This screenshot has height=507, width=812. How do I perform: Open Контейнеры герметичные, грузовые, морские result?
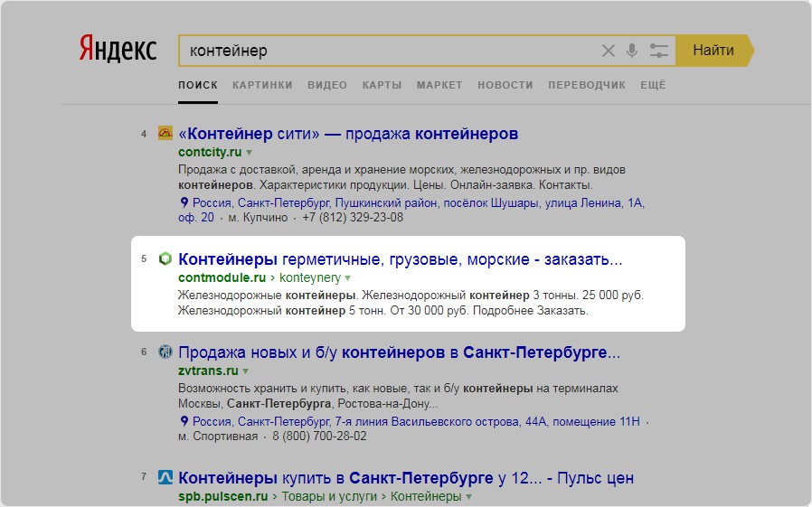pyautogui.click(x=401, y=258)
